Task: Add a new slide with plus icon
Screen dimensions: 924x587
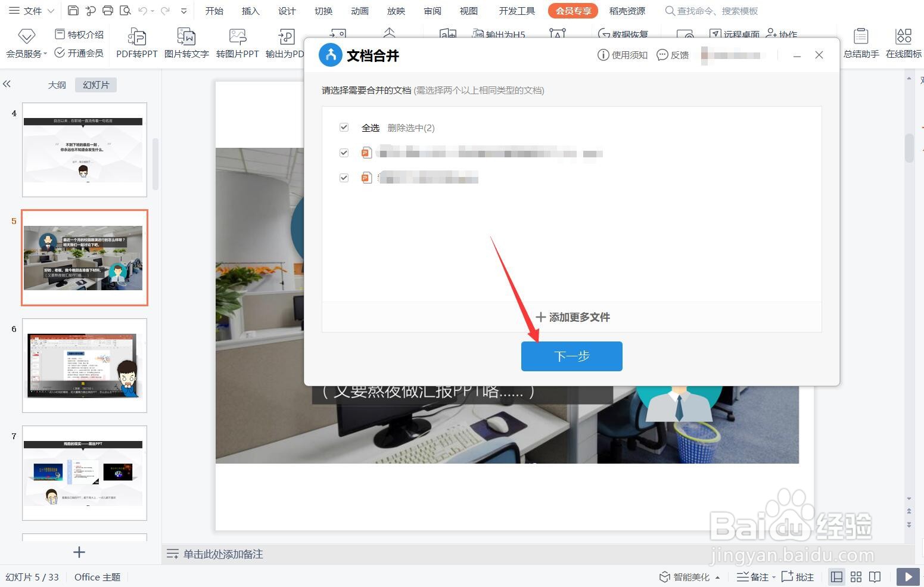Action: 79,552
